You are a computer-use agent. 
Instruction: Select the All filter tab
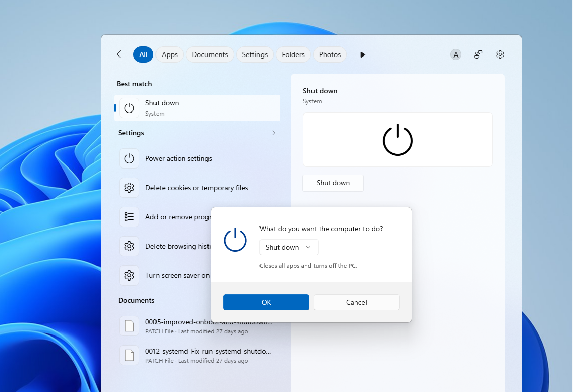[x=143, y=54]
